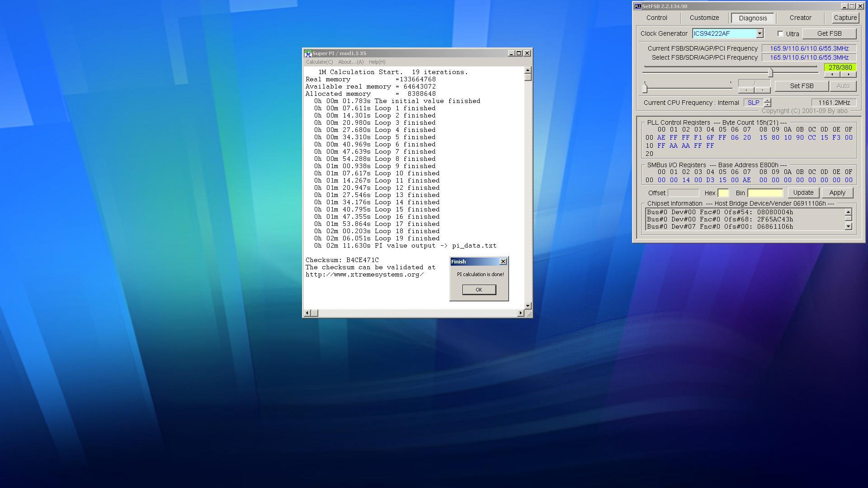Close the Finish dialog with its X
The image size is (868, 488).
503,262
